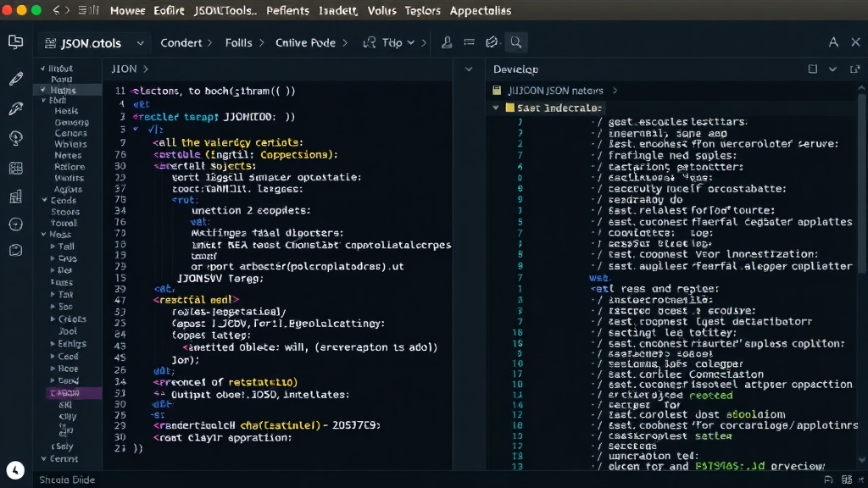Open the Teglors menu
Viewport: 868px width, 488px height.
(x=422, y=10)
